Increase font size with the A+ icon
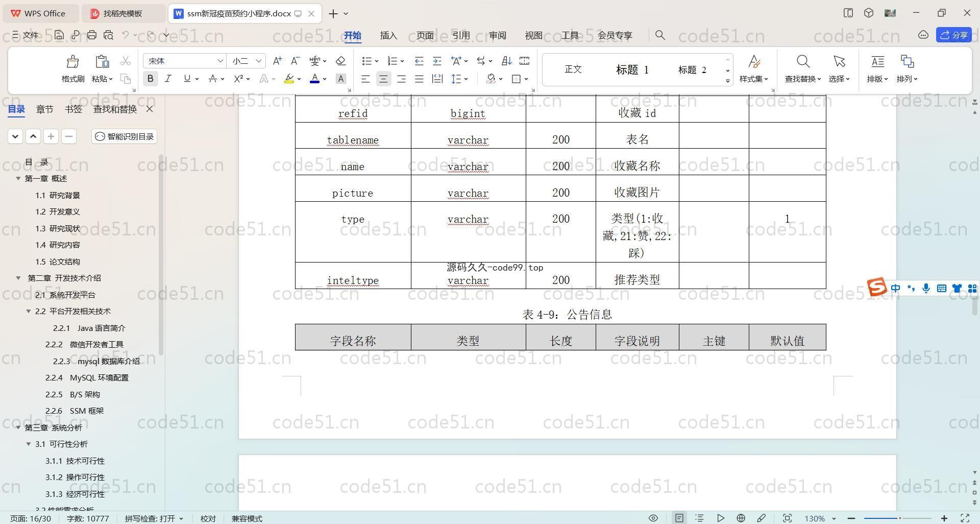980x524 pixels. (x=277, y=61)
